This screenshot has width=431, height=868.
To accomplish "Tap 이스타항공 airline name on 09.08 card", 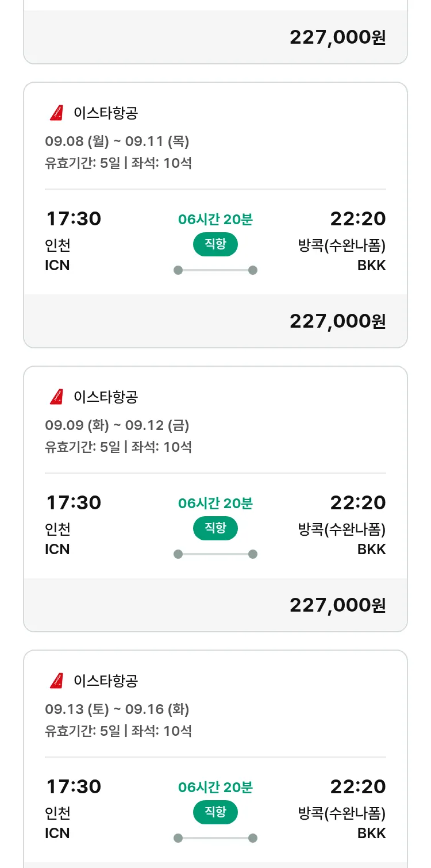I will pyautogui.click(x=106, y=113).
